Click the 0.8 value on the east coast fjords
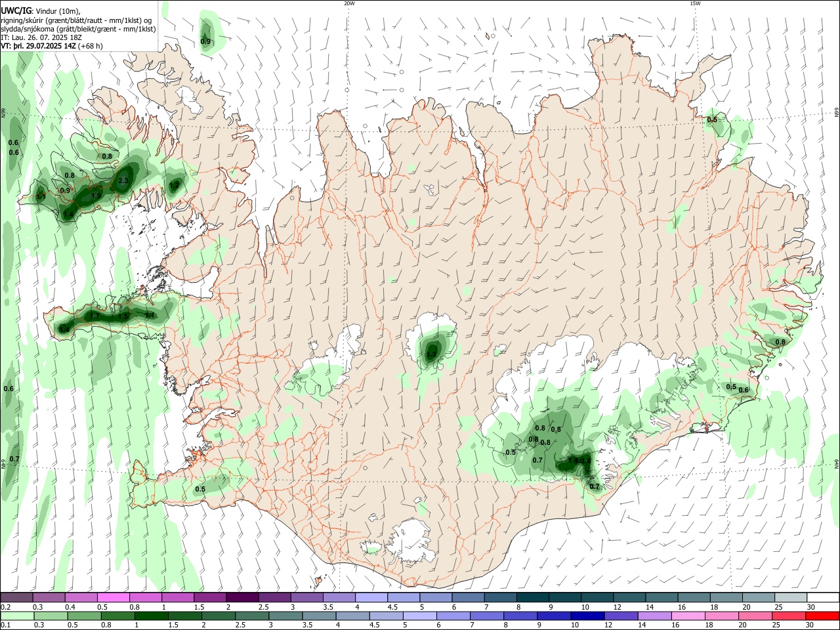This screenshot has width=840, height=630. click(780, 342)
